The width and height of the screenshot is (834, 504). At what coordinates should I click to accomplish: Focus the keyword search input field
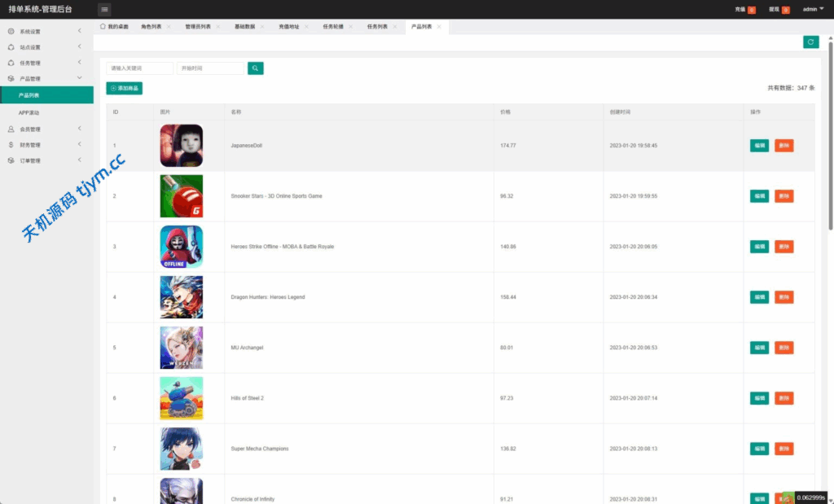pyautogui.click(x=139, y=68)
